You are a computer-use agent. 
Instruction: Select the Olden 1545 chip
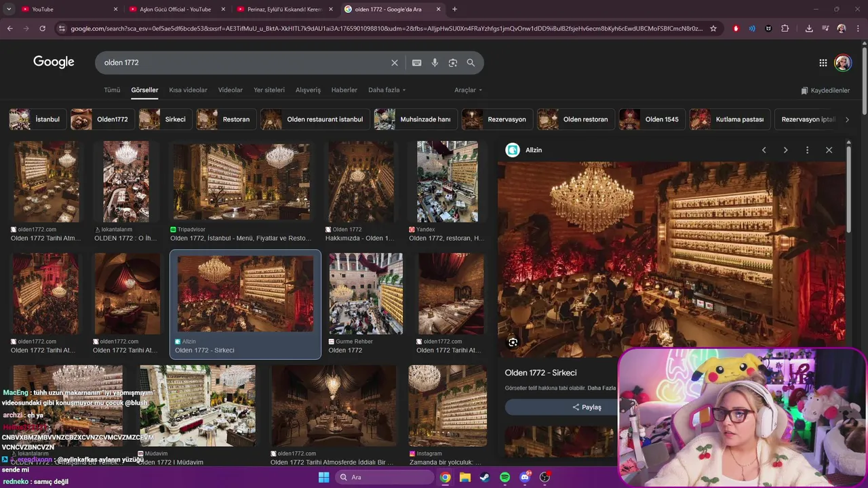[x=651, y=119]
